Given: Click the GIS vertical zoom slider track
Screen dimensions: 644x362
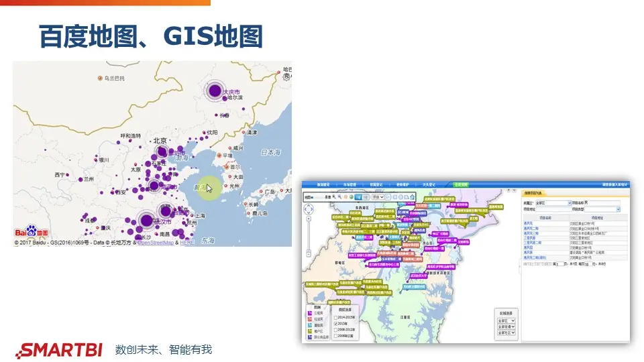Looking at the screenshot, I should click(x=309, y=235).
